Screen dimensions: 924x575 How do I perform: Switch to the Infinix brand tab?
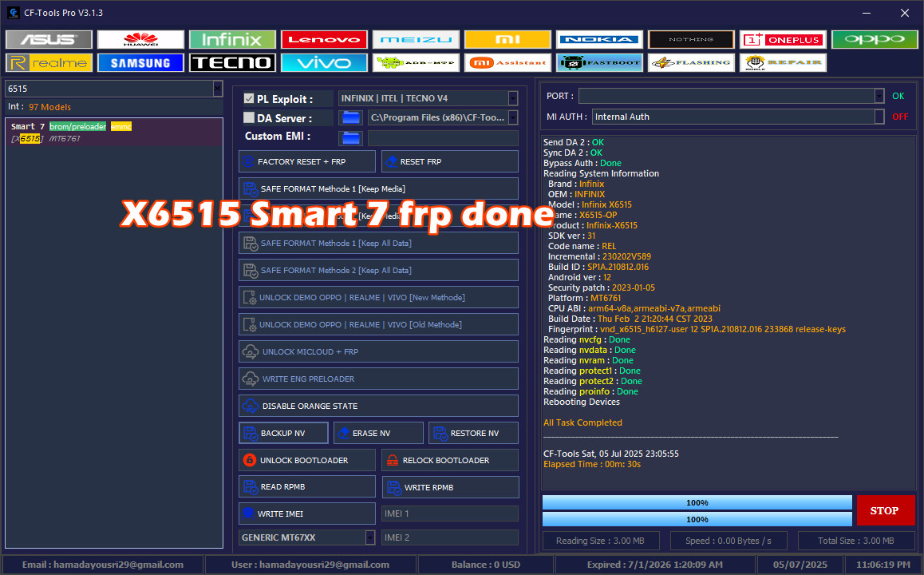(232, 39)
